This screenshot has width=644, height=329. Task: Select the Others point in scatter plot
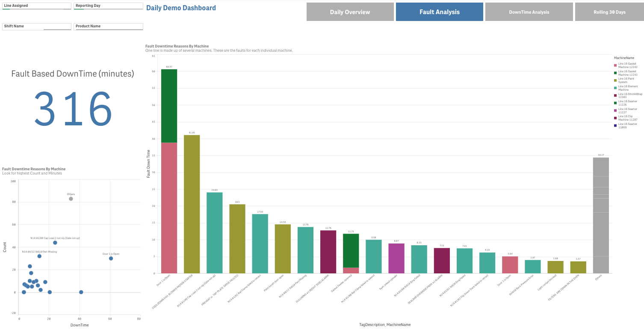coord(71,199)
